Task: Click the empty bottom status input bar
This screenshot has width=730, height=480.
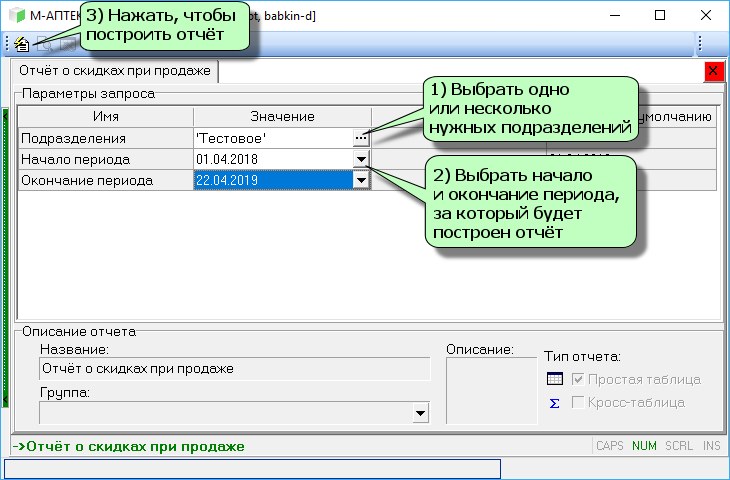Action: pos(252,468)
